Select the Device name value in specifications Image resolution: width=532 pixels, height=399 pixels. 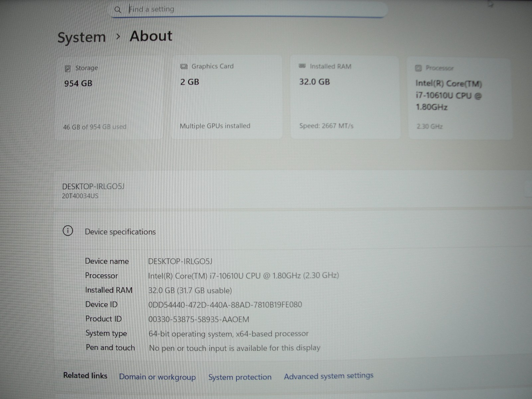(180, 261)
